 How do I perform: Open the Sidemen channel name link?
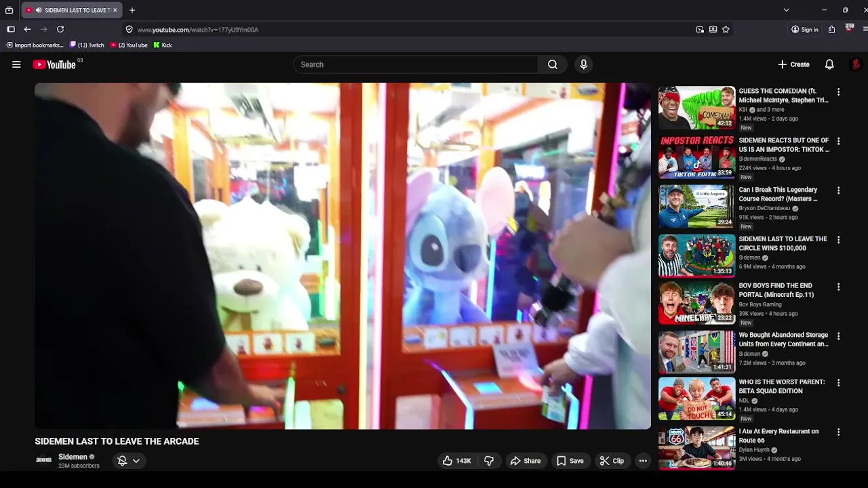click(73, 457)
